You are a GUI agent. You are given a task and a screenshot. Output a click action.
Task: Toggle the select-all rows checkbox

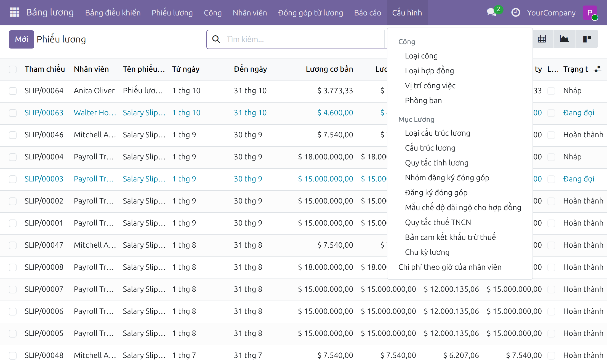click(x=13, y=69)
